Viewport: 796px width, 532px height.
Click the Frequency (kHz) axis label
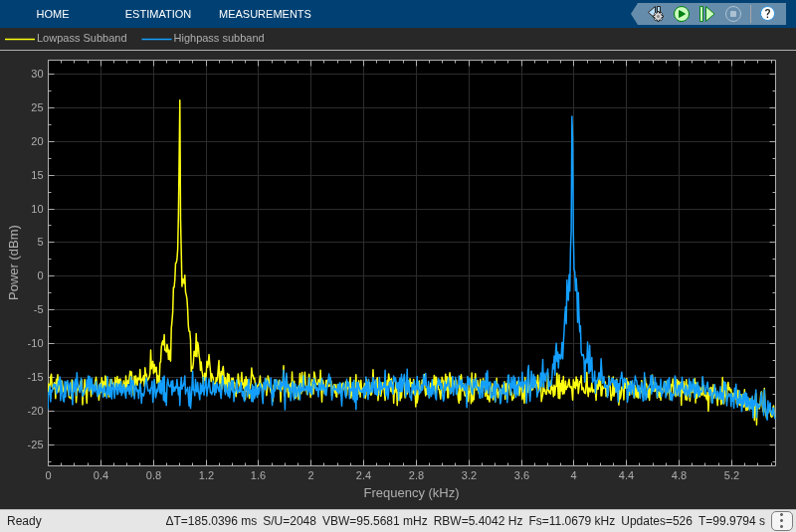pyautogui.click(x=411, y=493)
